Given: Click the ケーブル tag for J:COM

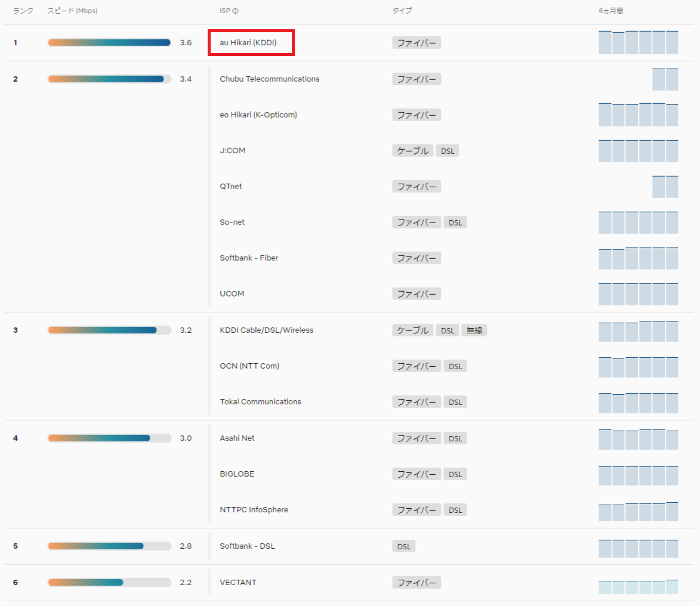Looking at the screenshot, I should pyautogui.click(x=412, y=151).
